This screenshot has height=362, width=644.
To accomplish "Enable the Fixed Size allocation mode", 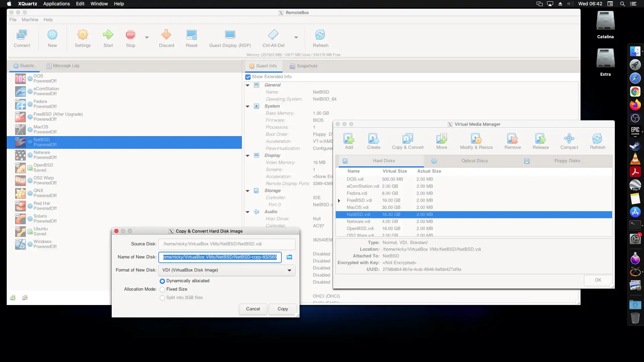I will click(163, 289).
